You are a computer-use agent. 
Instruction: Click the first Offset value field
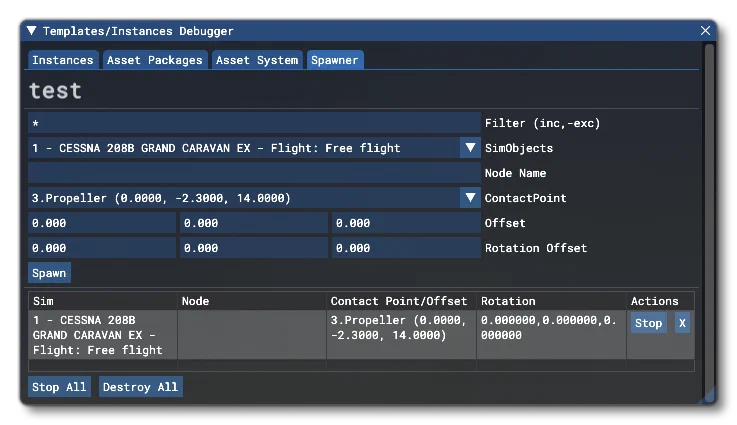click(102, 223)
